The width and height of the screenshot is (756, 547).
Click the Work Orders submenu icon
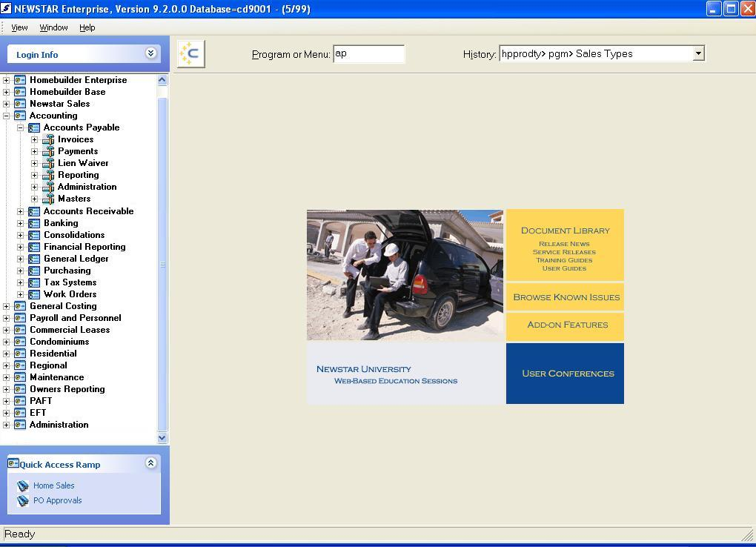[34, 294]
